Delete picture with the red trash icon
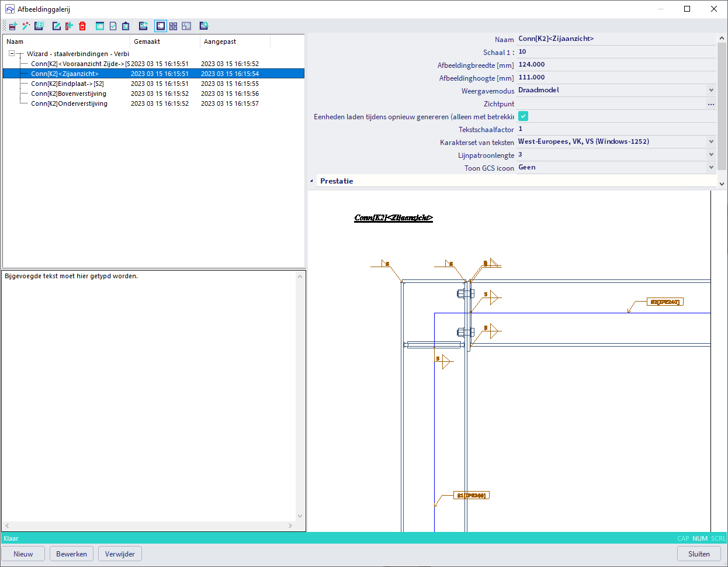 click(82, 26)
